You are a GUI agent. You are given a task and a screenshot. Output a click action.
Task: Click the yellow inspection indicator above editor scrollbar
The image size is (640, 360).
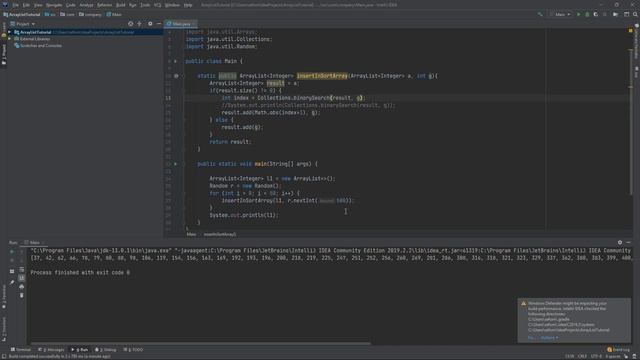coord(630,31)
